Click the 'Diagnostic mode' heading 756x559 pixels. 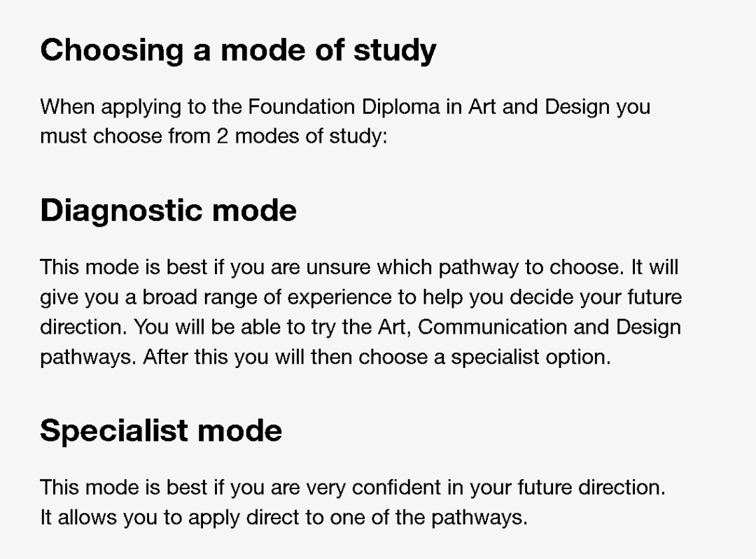168,211
